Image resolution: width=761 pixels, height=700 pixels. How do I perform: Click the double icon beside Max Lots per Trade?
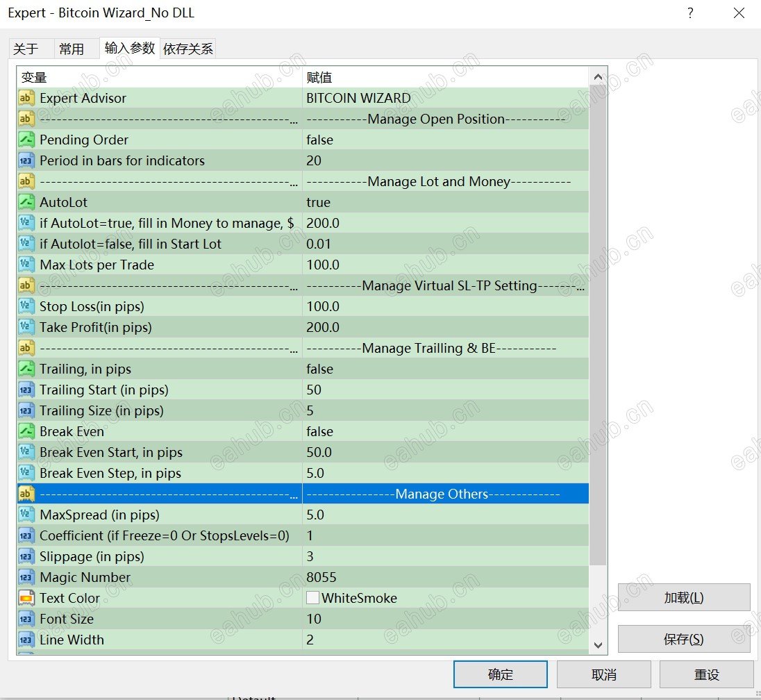(26, 265)
